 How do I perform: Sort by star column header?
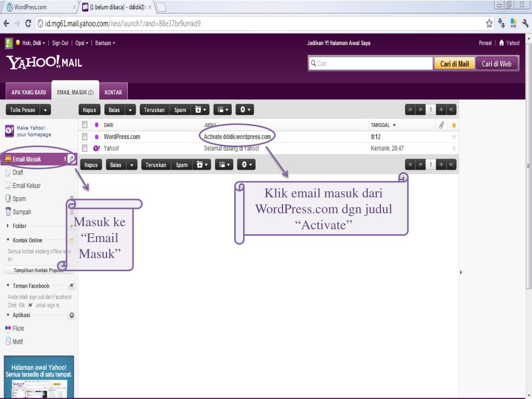pos(454,125)
